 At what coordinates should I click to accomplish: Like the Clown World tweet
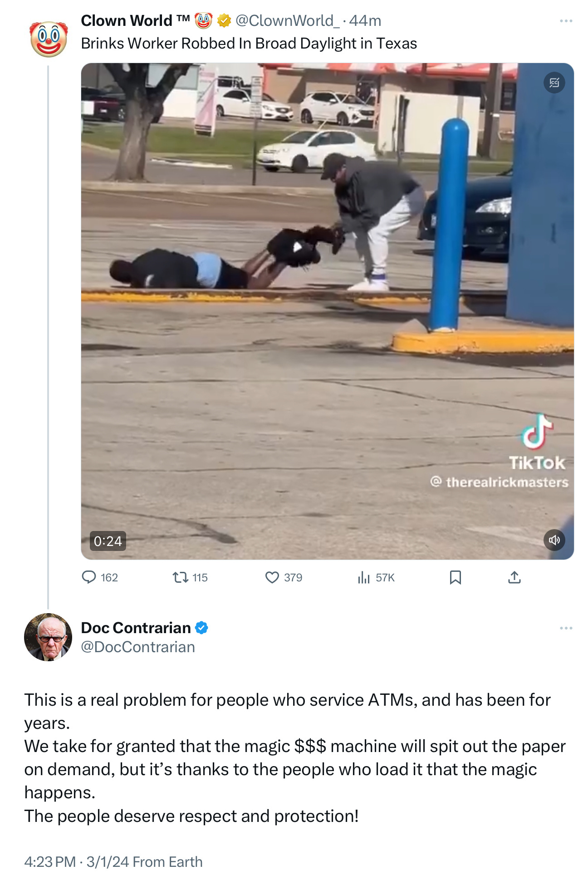pos(284,577)
